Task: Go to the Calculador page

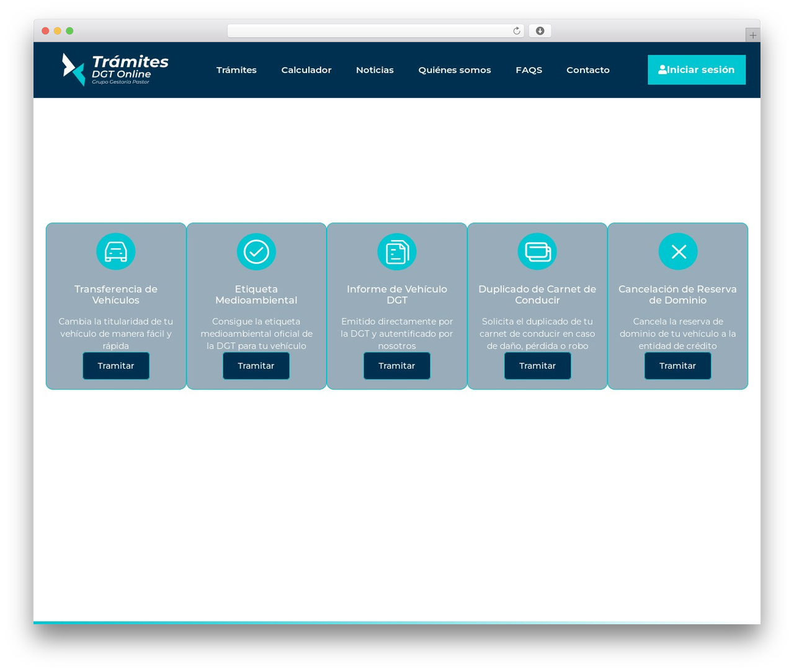Action: point(306,70)
